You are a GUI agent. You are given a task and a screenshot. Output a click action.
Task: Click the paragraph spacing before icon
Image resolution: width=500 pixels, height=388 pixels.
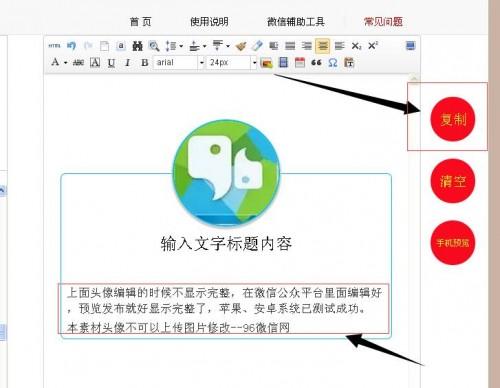tap(194, 46)
